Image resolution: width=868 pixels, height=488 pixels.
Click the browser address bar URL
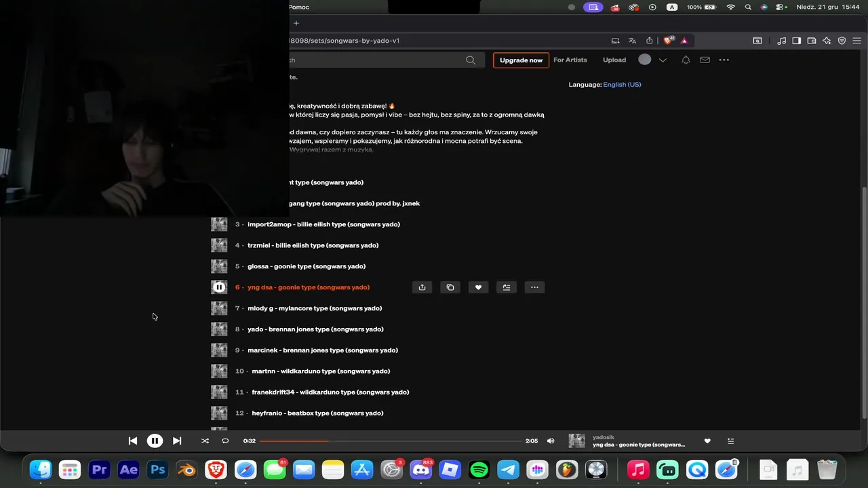click(x=344, y=41)
